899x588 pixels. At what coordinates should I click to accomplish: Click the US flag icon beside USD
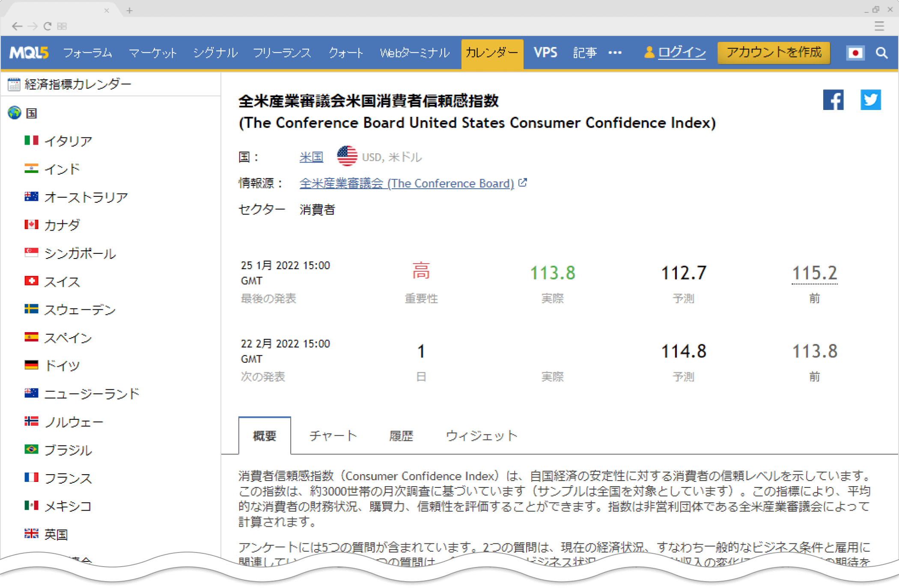(347, 156)
